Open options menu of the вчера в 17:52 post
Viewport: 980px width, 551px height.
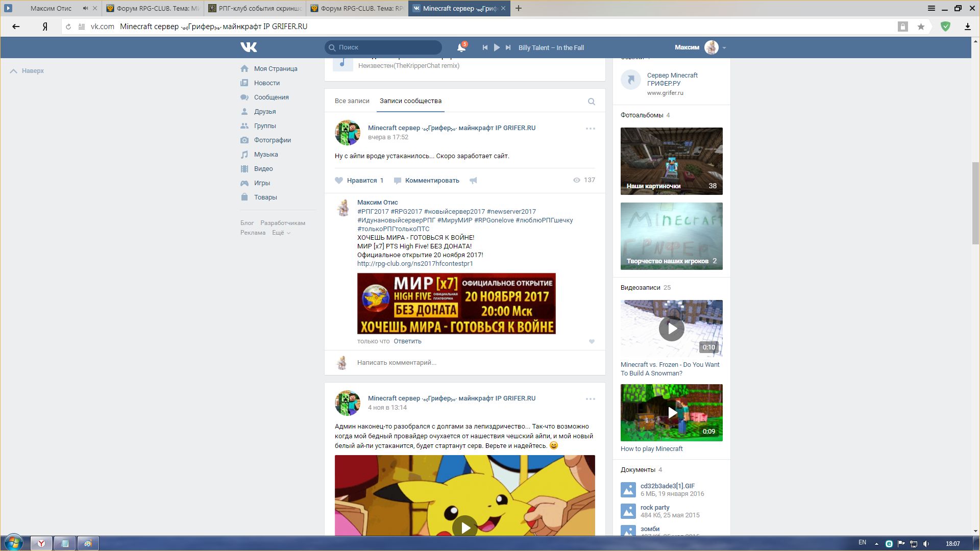pos(591,129)
